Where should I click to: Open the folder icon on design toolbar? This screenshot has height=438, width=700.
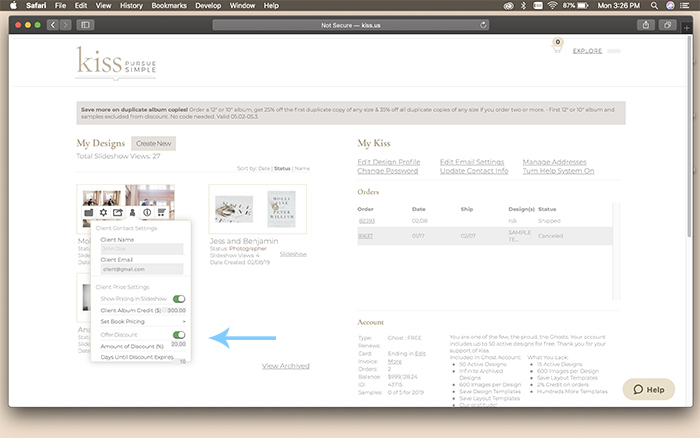(89, 213)
